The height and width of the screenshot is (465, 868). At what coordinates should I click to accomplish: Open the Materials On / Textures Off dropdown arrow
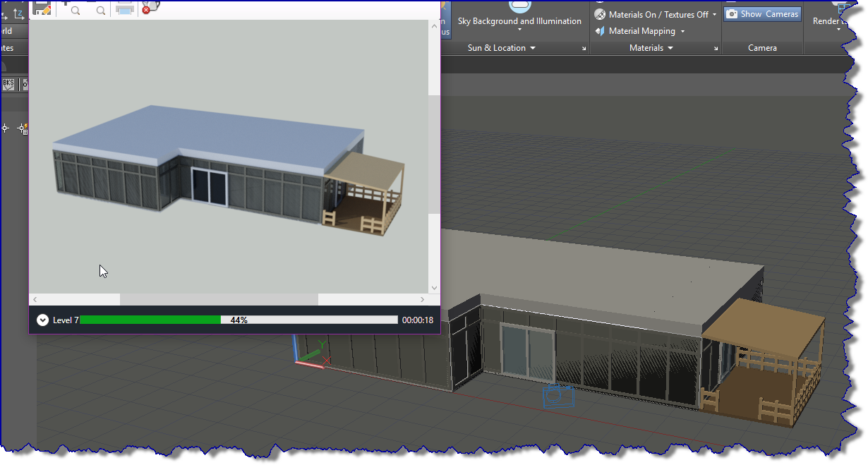pos(714,14)
